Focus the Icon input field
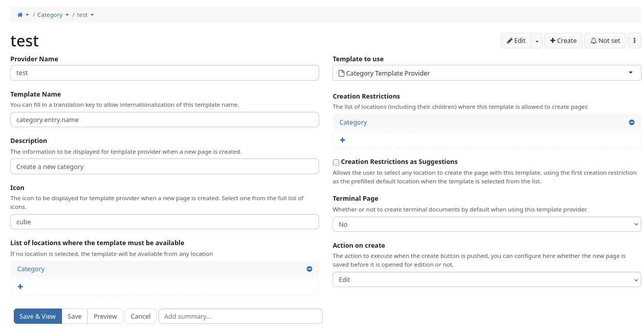 click(165, 222)
